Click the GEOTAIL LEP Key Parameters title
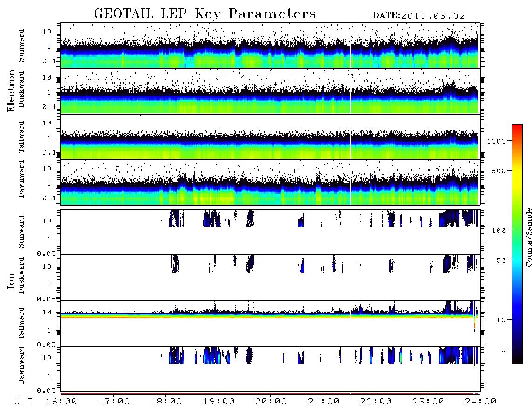 (x=205, y=14)
